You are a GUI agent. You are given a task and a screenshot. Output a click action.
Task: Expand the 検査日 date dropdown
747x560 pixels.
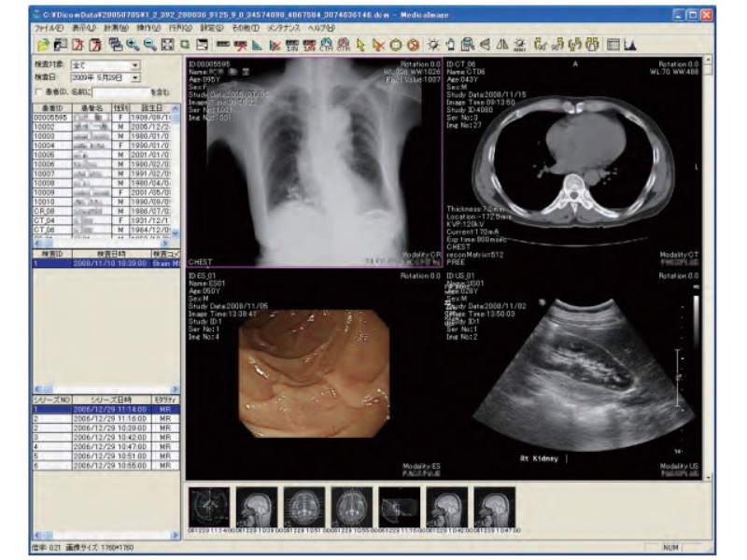click(x=134, y=78)
